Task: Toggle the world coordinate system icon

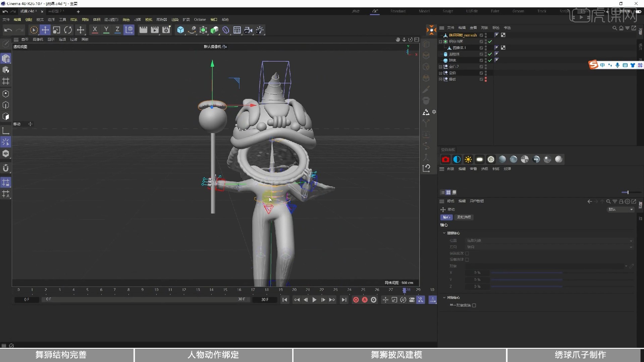Action: 129,30
